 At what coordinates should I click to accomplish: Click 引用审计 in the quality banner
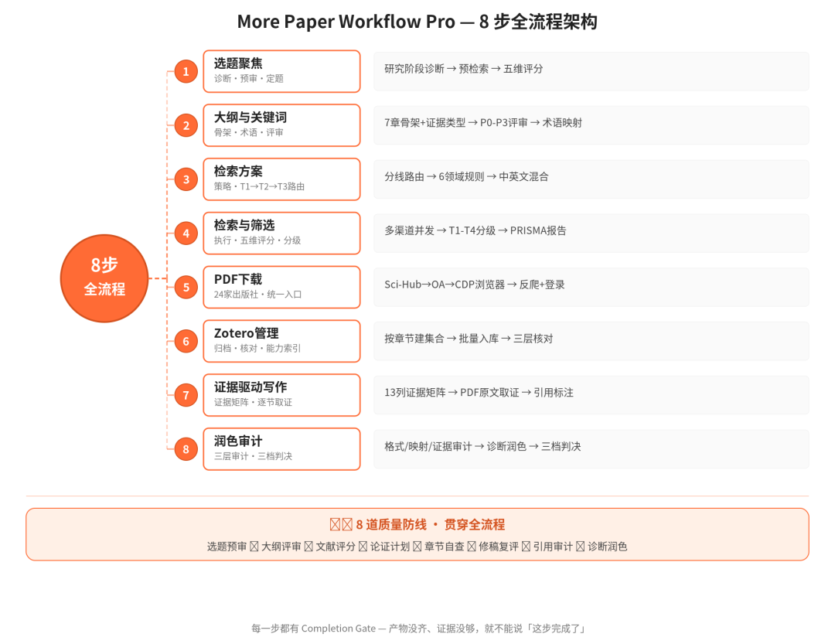(553, 547)
